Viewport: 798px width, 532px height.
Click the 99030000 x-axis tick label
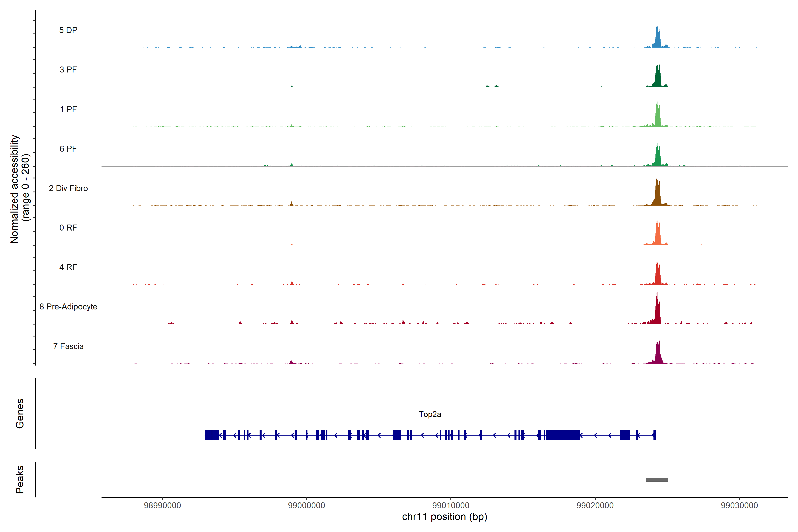pyautogui.click(x=739, y=505)
